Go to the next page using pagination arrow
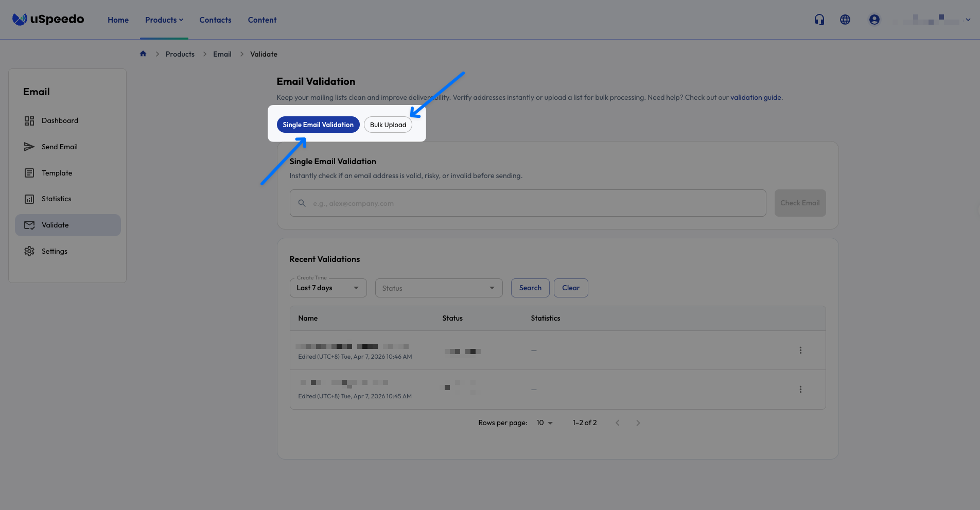Screen dimensions: 980x510 (638, 423)
